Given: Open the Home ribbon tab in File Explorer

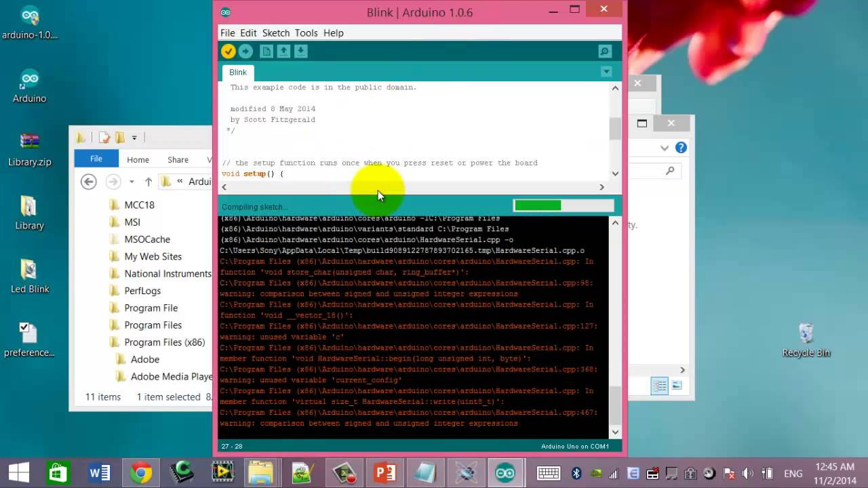Looking at the screenshot, I should pyautogui.click(x=138, y=159).
